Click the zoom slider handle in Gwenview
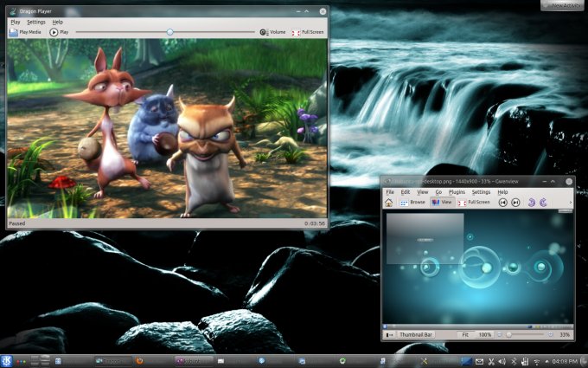The width and height of the screenshot is (588, 368). tap(508, 334)
